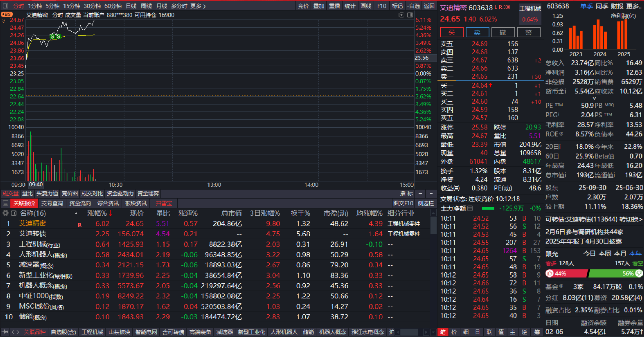Toggle 自选 watchlist membership

(414, 6)
